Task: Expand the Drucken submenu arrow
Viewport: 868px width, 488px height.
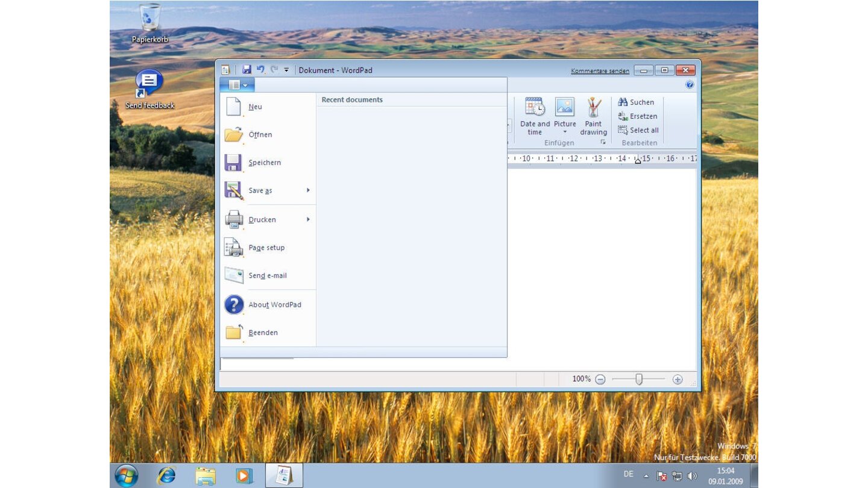Action: click(x=308, y=219)
